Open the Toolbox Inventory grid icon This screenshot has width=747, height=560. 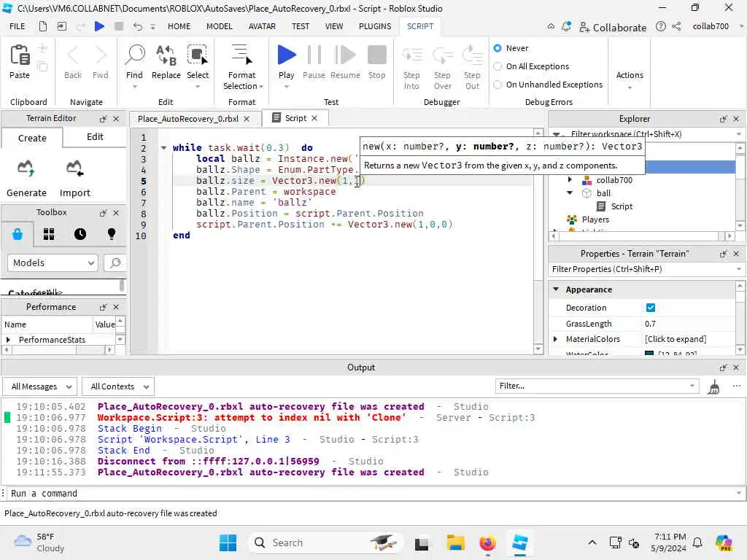49,234
